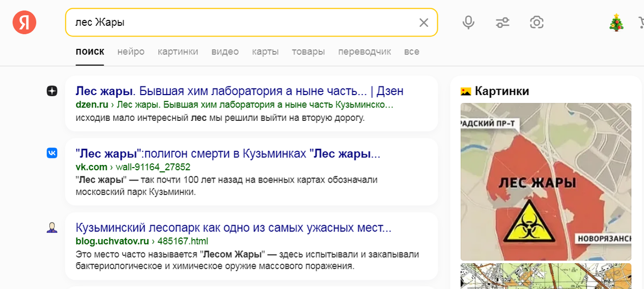Open image search camera icon
644x289 pixels.
click(537, 22)
